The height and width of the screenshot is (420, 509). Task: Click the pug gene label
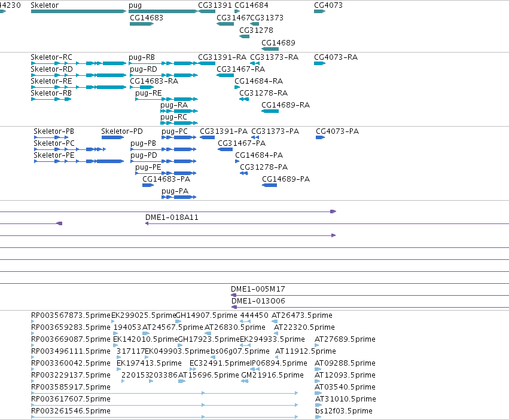click(135, 5)
